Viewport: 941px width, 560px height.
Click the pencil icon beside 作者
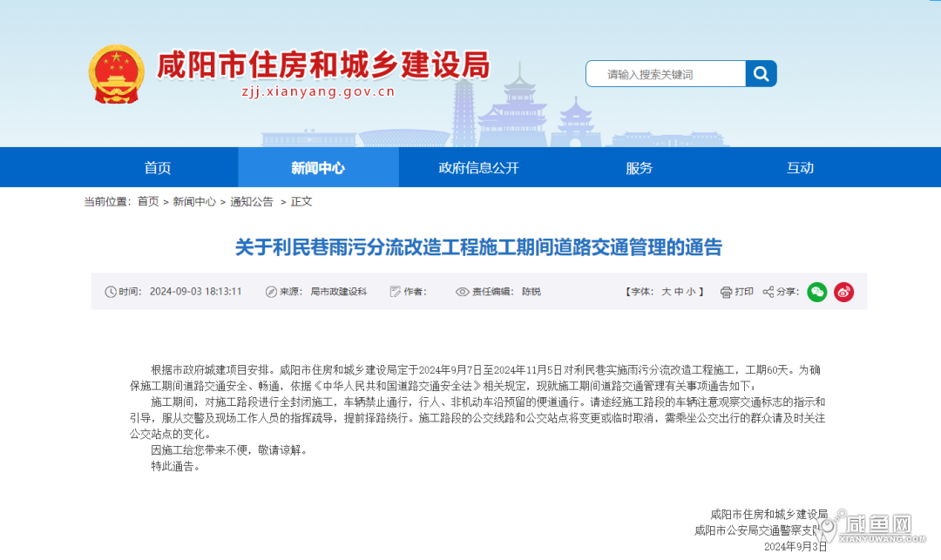pyautogui.click(x=395, y=292)
